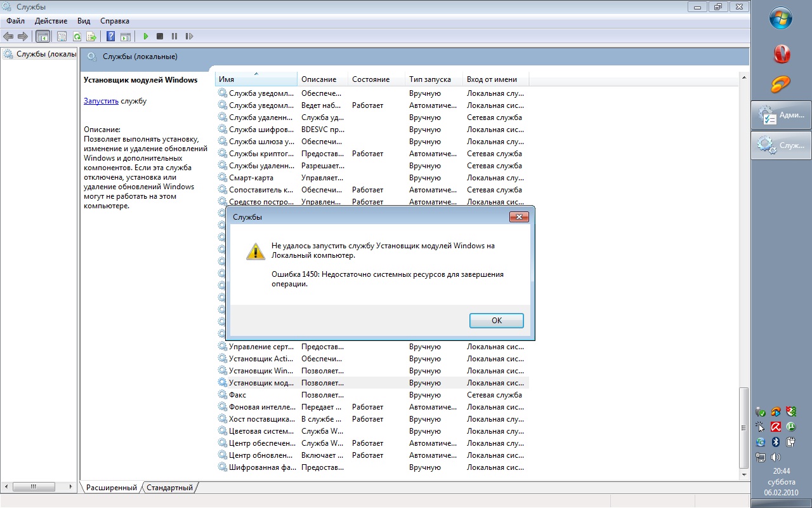Open the volume speaker tray icon
The image size is (812, 508).
pyautogui.click(x=775, y=457)
